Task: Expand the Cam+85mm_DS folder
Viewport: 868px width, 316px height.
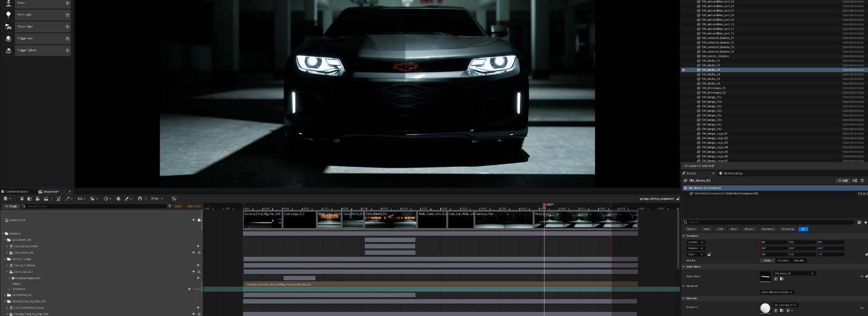Action: pos(5,295)
